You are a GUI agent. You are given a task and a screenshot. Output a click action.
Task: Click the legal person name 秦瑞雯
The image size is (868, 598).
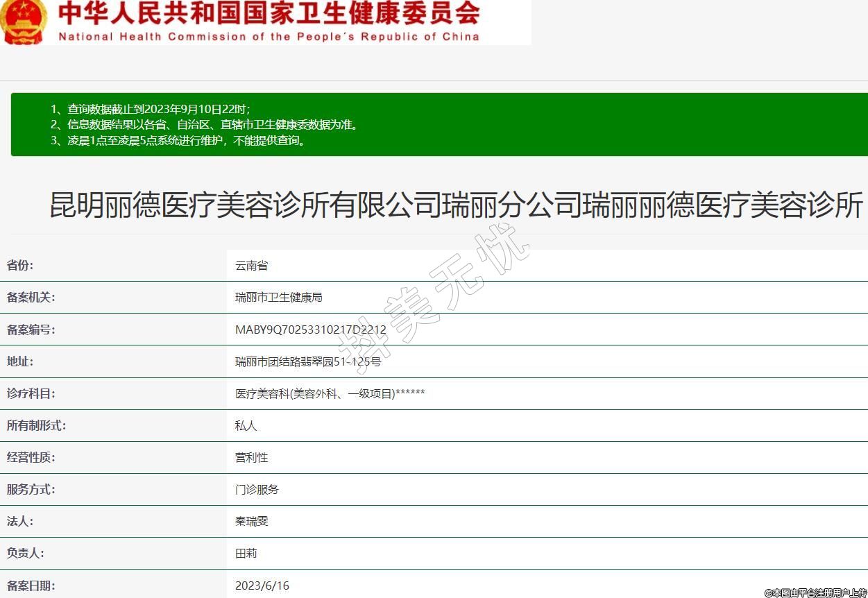[251, 522]
